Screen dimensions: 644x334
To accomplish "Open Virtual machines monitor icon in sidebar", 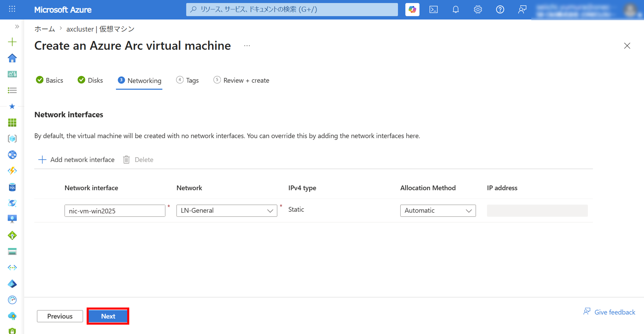I will [12, 219].
